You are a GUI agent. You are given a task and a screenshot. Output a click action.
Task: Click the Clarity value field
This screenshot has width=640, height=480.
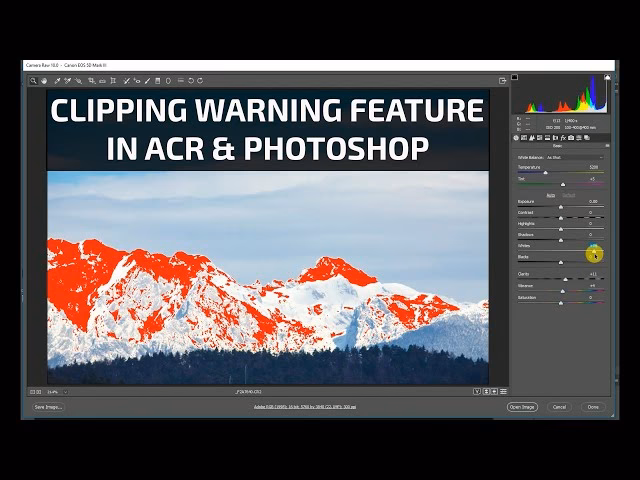point(594,274)
